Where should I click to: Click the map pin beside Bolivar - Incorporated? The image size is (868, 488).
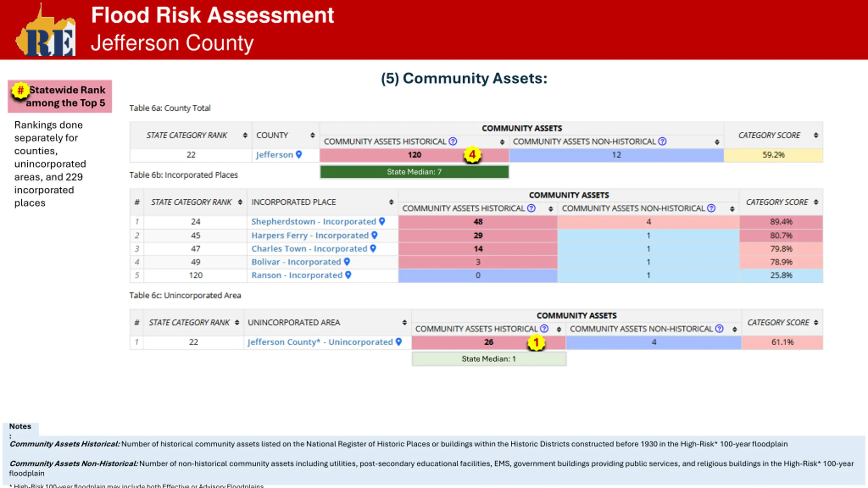pos(347,262)
